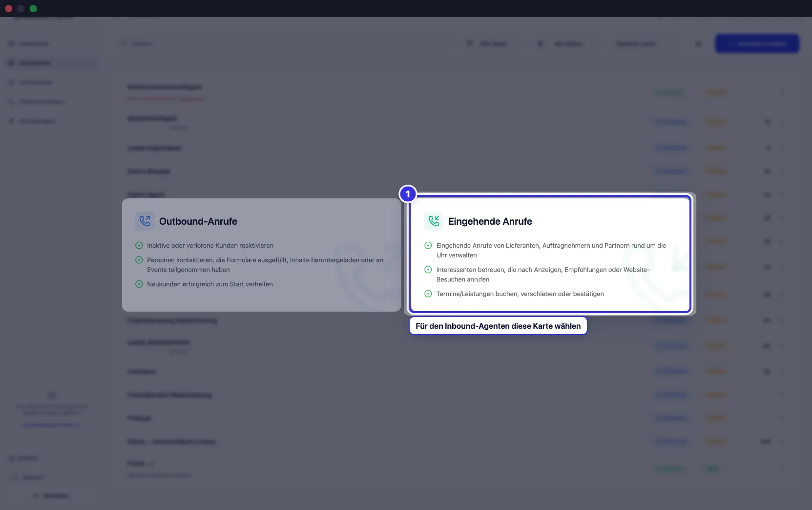Click checkmark beside 'Inaktive oder verlorene Kunden reaktivieren'

click(x=139, y=245)
